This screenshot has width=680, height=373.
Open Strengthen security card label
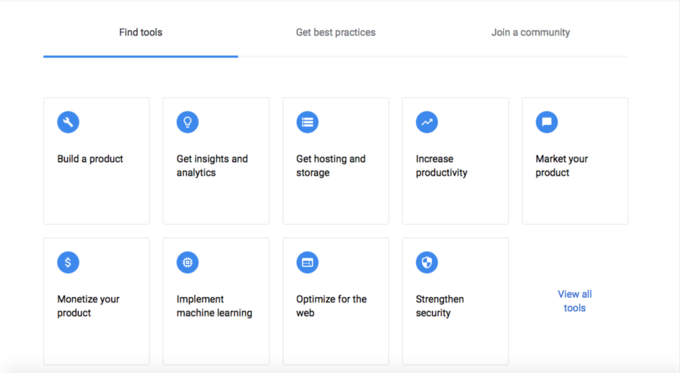440,306
